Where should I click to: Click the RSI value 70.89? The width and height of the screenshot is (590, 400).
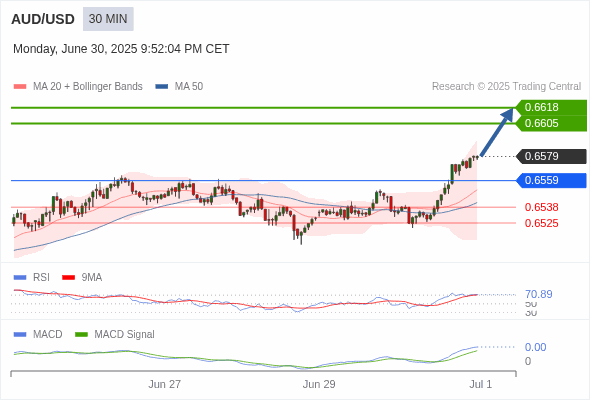539,294
